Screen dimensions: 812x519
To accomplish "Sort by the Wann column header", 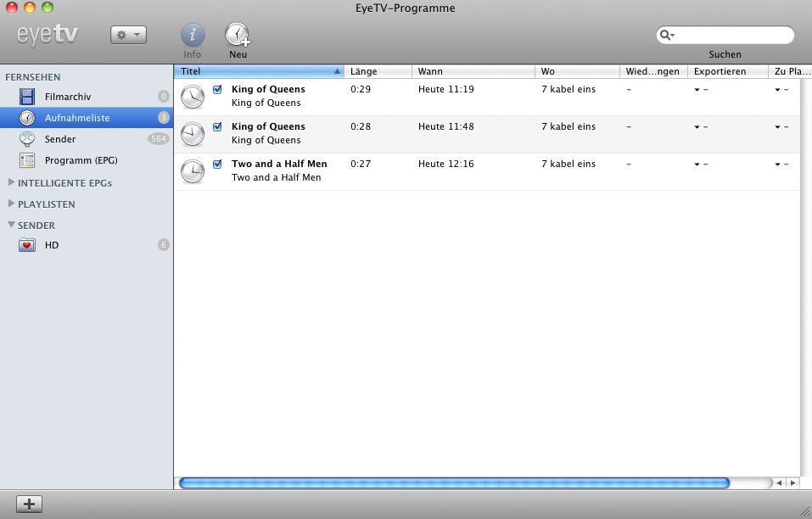I will pyautogui.click(x=473, y=71).
